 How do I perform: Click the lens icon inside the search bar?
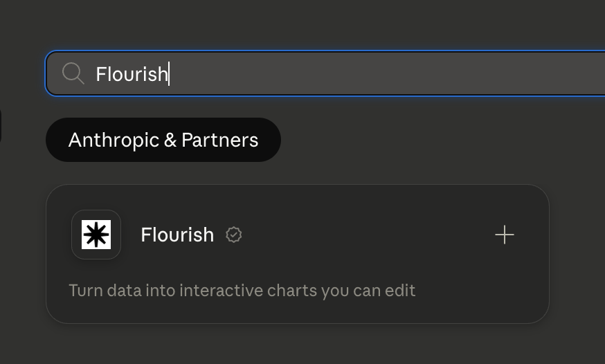pos(73,73)
